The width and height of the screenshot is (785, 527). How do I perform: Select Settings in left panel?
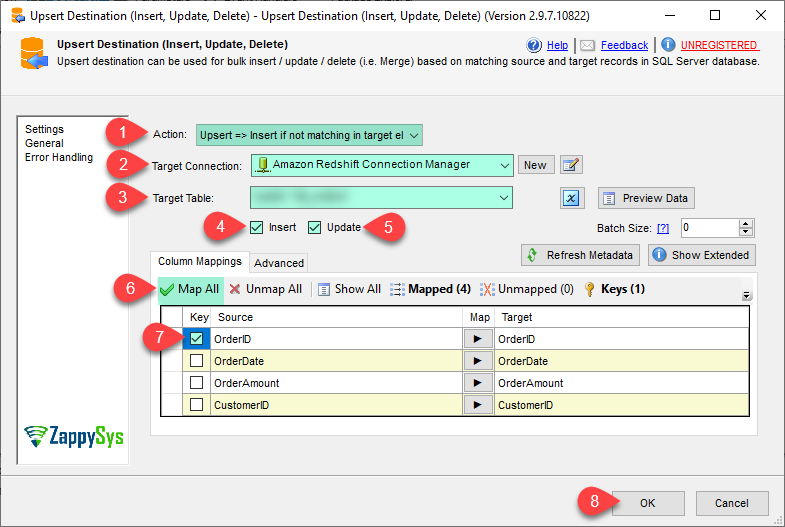coord(45,129)
